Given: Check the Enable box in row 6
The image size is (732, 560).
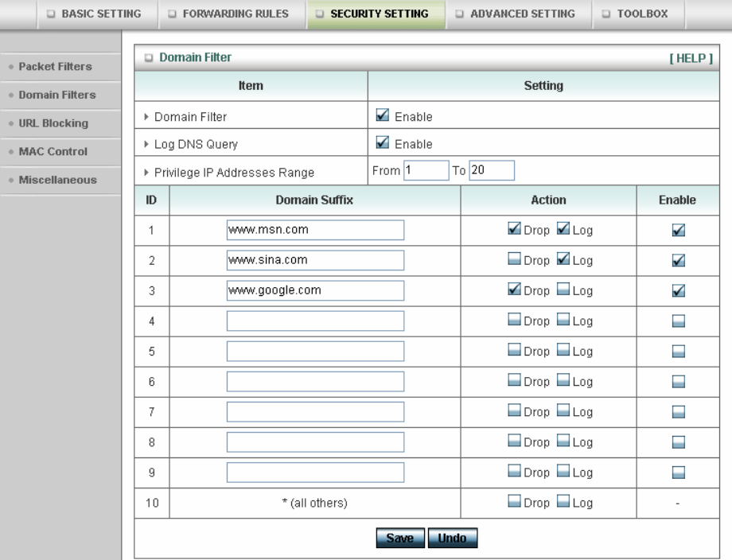Looking at the screenshot, I should click(679, 382).
